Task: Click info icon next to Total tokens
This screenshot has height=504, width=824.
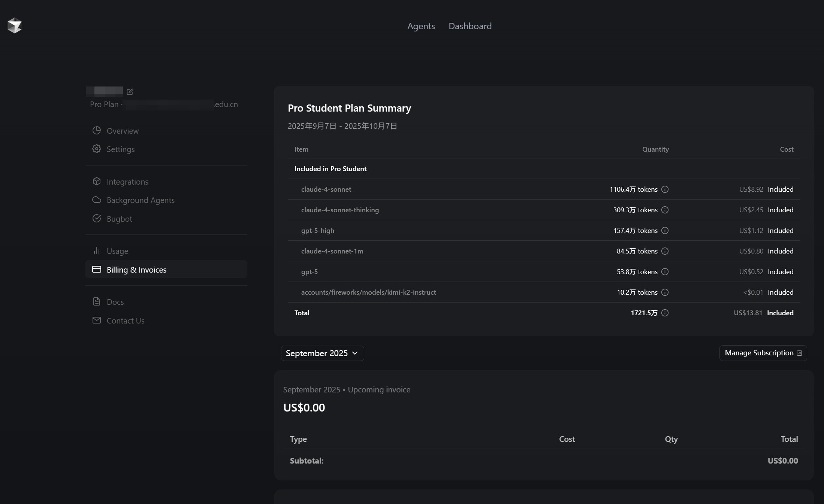Action: point(665,313)
